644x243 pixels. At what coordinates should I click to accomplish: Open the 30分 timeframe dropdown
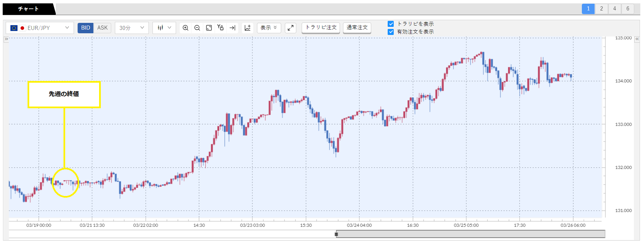[x=132, y=28]
